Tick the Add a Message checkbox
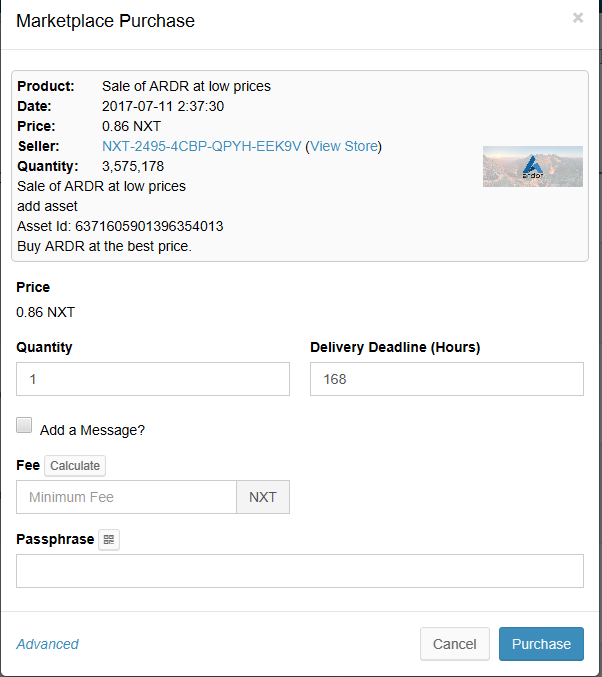This screenshot has height=677, width=602. pyautogui.click(x=24, y=425)
